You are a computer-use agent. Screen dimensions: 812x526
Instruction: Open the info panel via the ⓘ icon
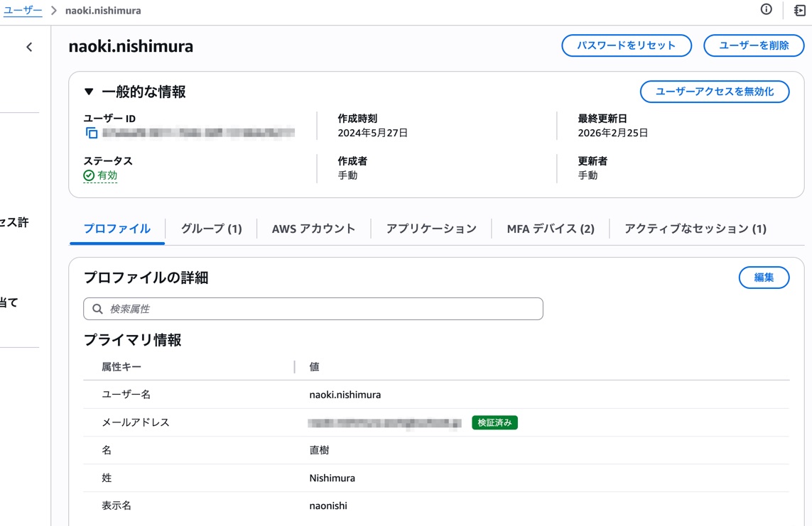tap(765, 10)
